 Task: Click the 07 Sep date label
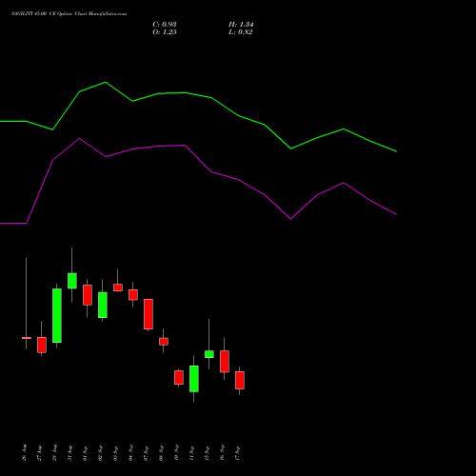(147, 452)
